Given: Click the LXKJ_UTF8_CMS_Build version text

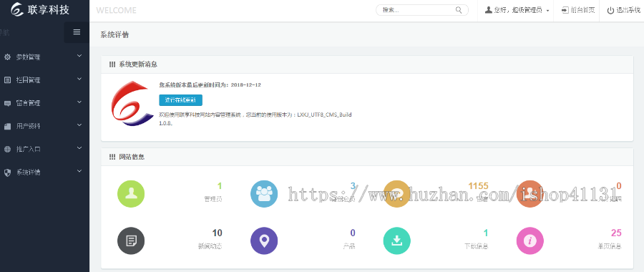Looking at the screenshot, I should pos(324,115).
